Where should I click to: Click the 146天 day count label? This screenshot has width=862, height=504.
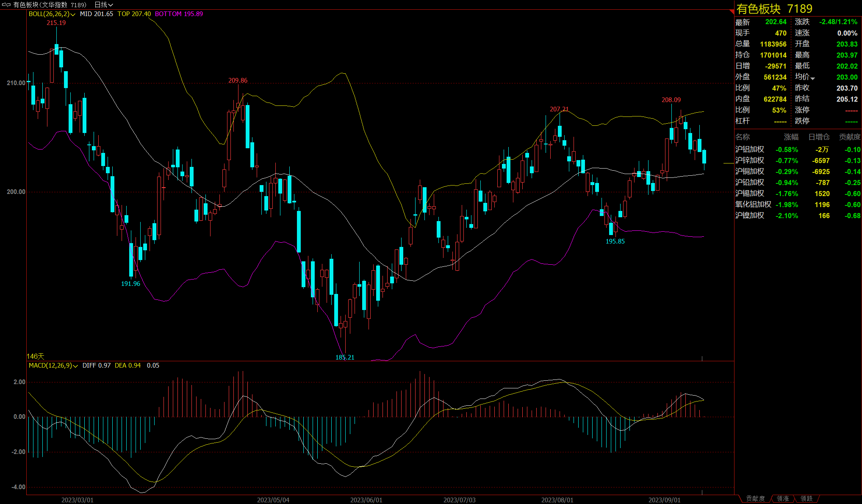pos(36,357)
